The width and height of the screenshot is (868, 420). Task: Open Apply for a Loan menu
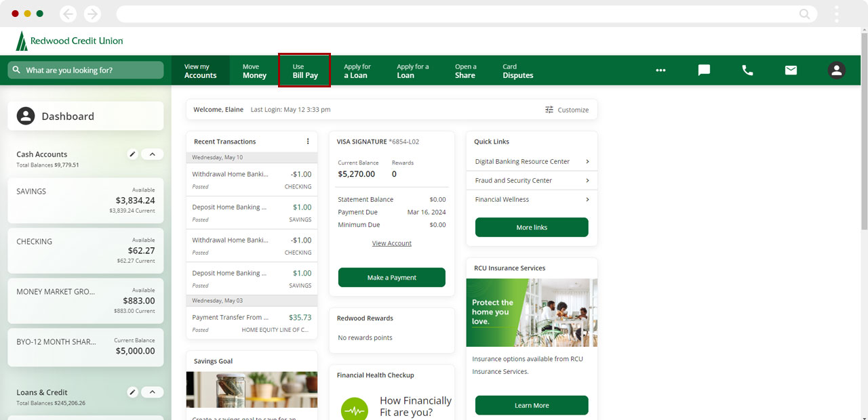pos(357,70)
